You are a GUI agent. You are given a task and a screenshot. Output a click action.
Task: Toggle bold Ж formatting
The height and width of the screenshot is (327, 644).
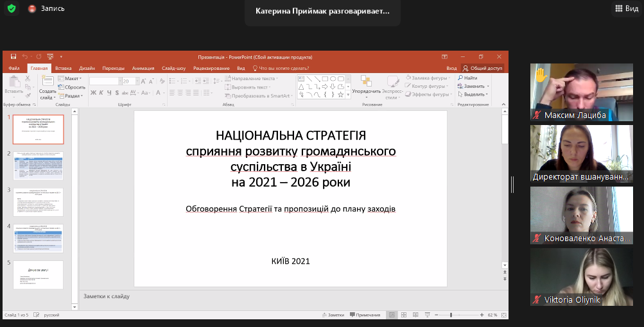click(x=93, y=92)
